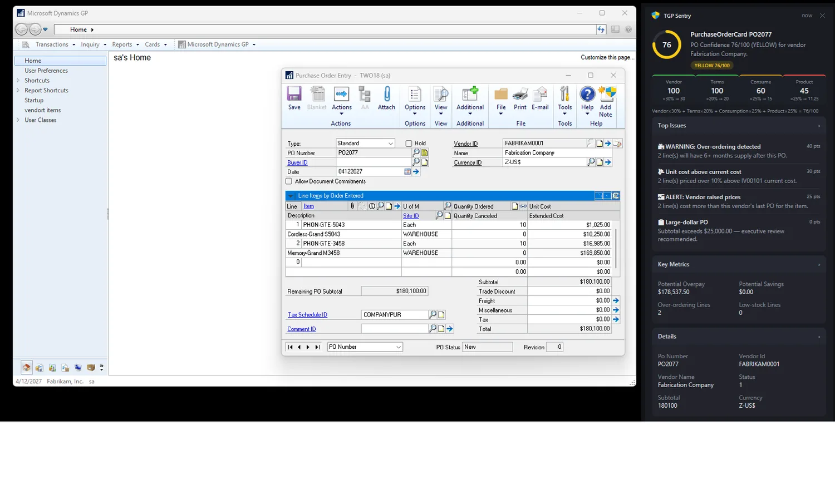Click the Date expansion arrow
Screen dimensions: 835x504
416,172
